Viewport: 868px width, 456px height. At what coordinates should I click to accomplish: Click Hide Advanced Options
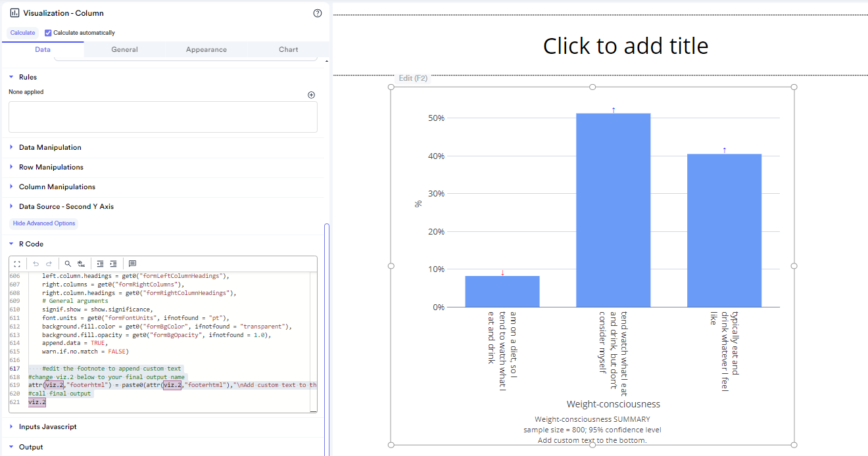(44, 223)
